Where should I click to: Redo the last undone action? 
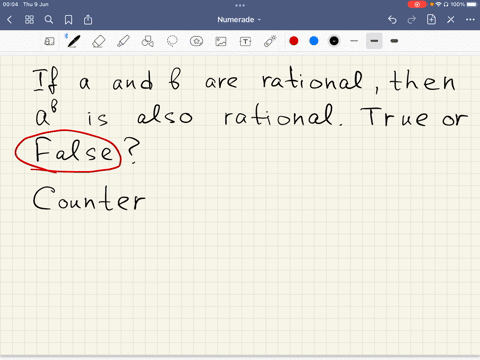coord(412,20)
